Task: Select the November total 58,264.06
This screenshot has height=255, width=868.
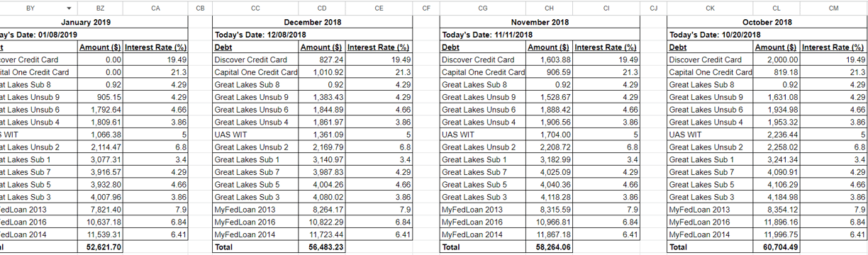Action: [x=550, y=248]
